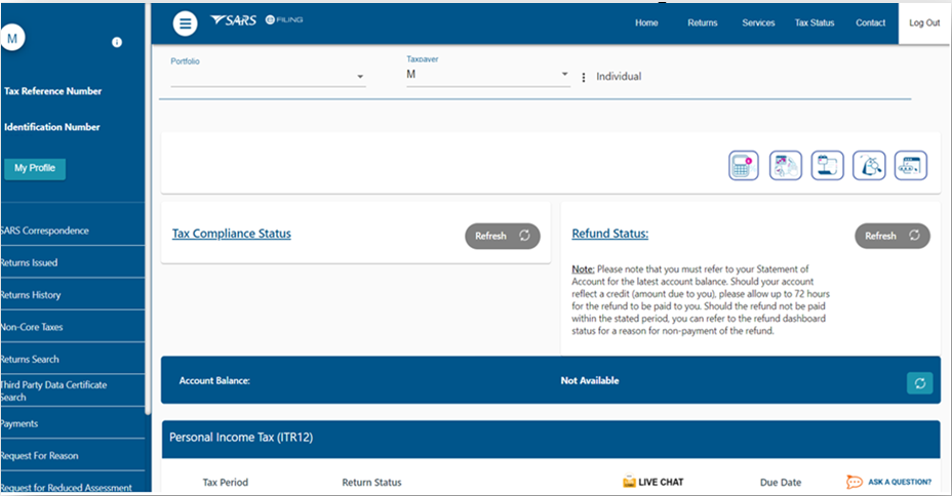Click the sidebar vertical scrollbar

coord(148,209)
